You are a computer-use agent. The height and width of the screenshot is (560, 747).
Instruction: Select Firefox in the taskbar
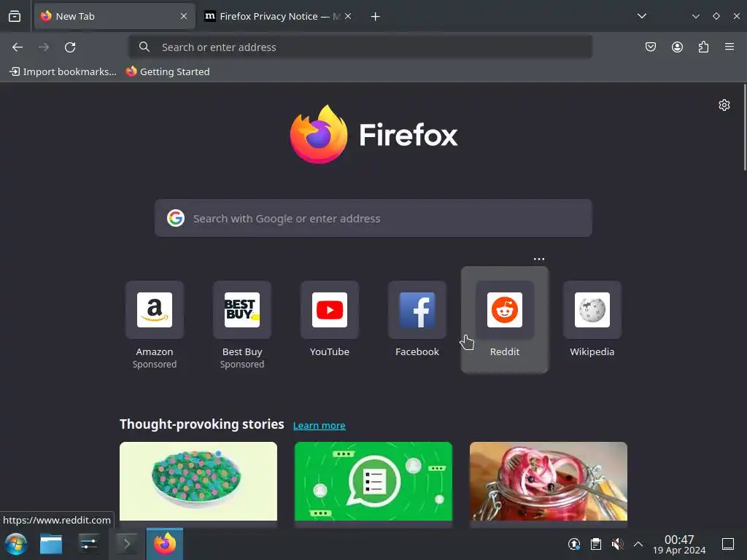[x=165, y=544]
